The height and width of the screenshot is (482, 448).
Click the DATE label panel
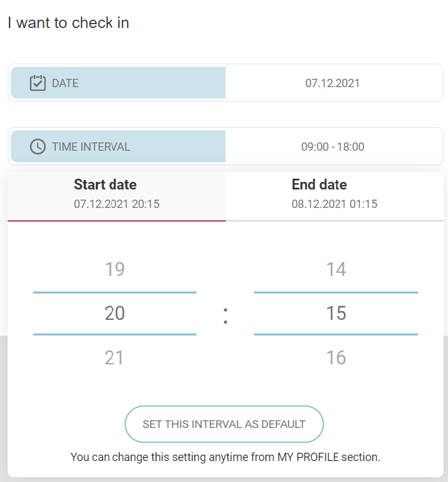tap(118, 83)
